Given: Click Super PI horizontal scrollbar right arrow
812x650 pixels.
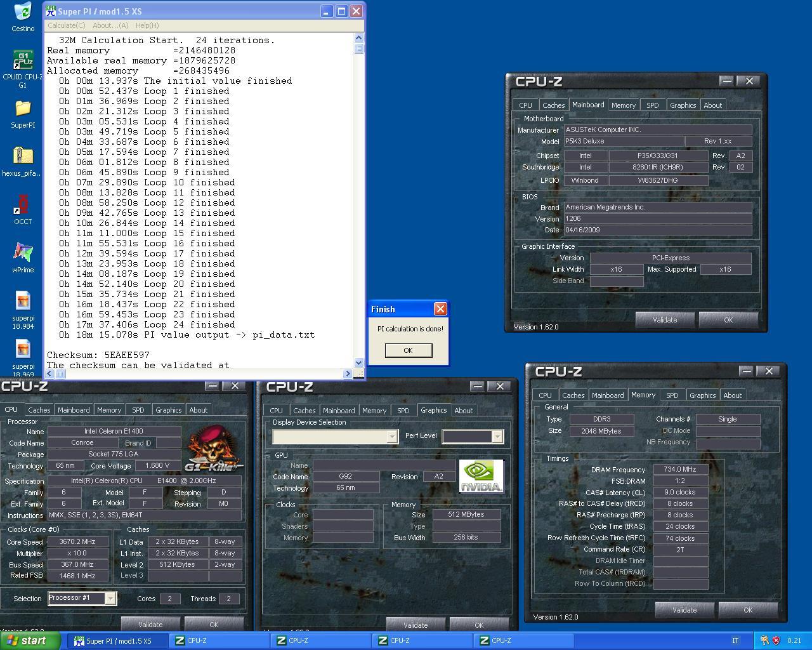Looking at the screenshot, I should pos(348,374).
